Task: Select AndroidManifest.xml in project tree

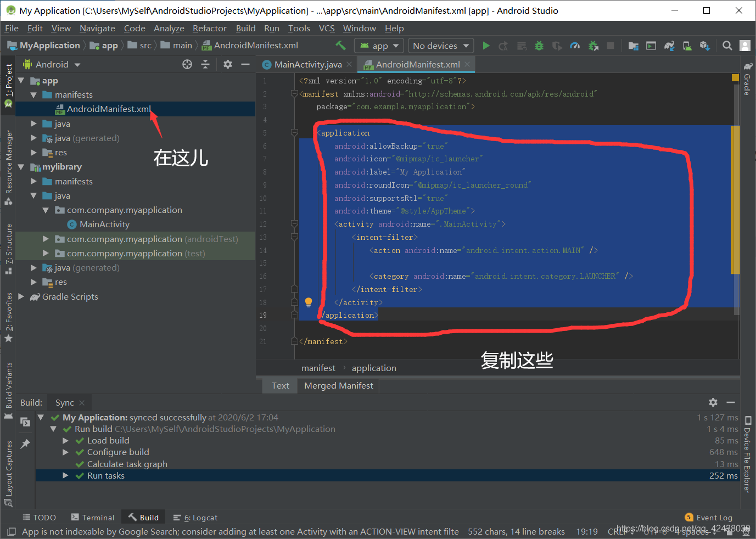Action: coord(109,109)
